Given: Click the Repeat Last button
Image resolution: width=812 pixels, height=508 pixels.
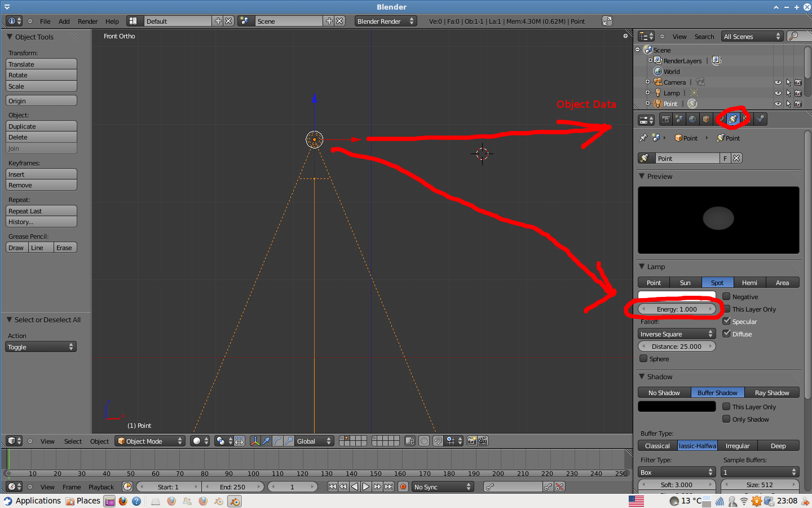Looking at the screenshot, I should [x=41, y=211].
